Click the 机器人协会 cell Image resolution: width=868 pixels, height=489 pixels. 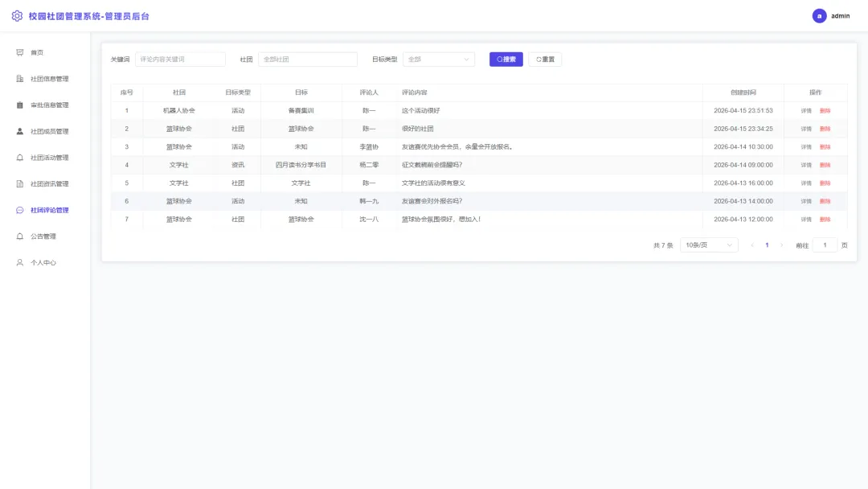[x=178, y=111]
